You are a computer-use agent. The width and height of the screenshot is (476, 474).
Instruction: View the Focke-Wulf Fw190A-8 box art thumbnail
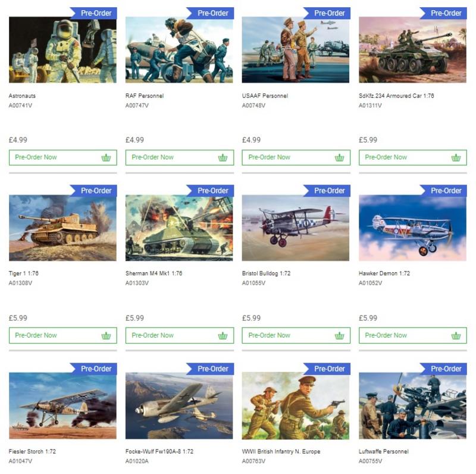[179, 406]
